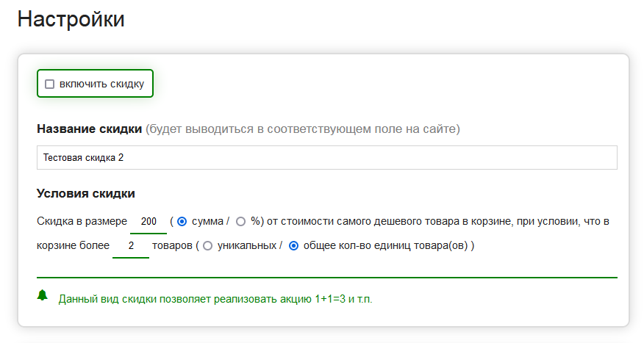Screen dimensions: 644x343
Task: Click the "Настройки" page heading
Action: 71,20
